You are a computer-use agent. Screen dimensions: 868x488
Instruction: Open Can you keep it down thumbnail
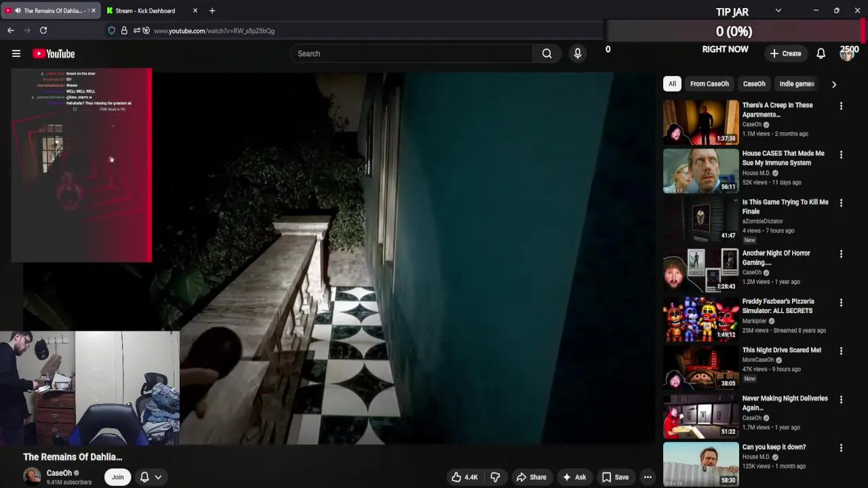[701, 464]
